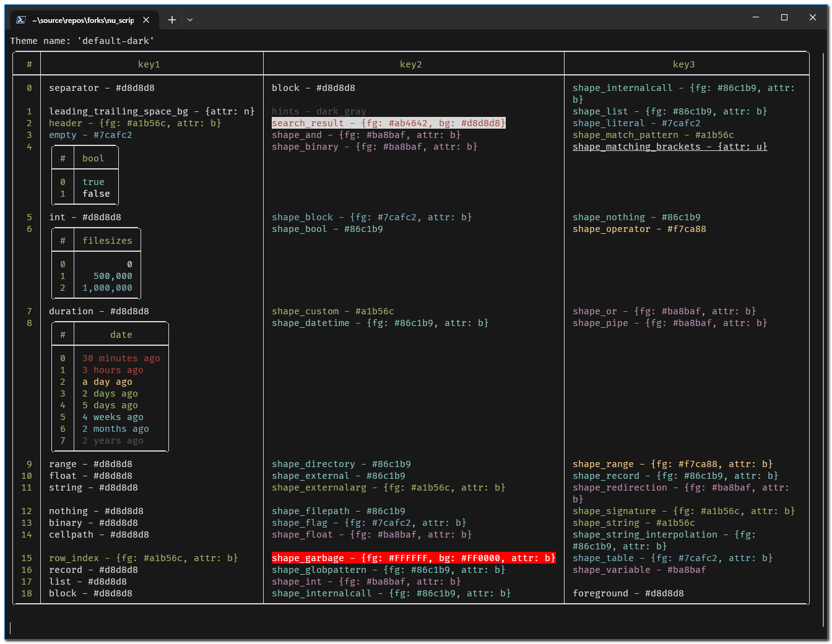Select the ~\source\repos\forks\nu_scripts tab
This screenshot has width=832, height=644.
[84, 20]
